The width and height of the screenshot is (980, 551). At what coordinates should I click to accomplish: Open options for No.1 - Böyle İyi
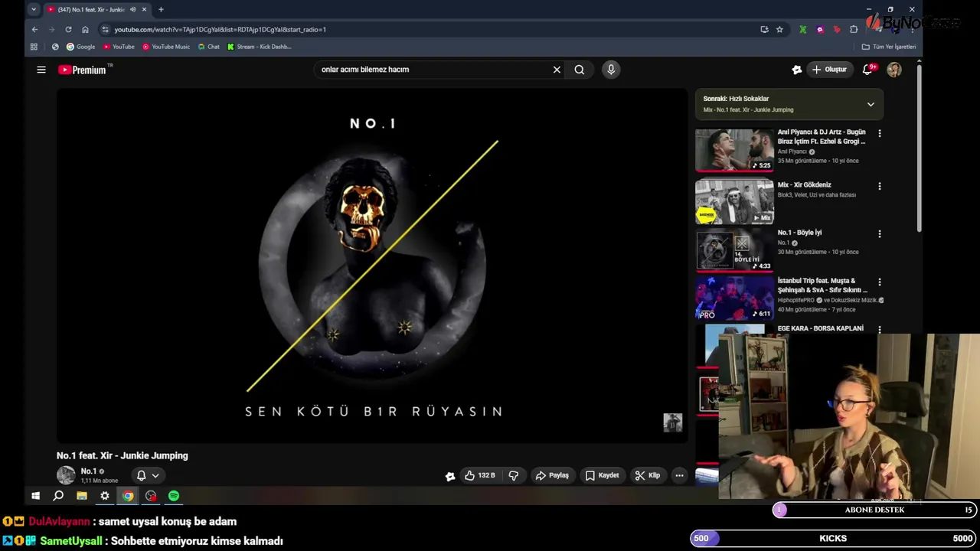[x=880, y=234]
